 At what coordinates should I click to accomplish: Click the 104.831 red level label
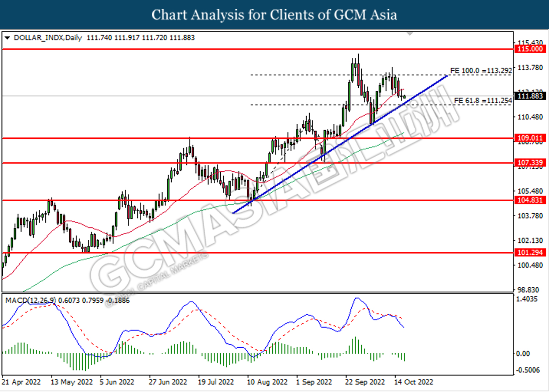530,200
